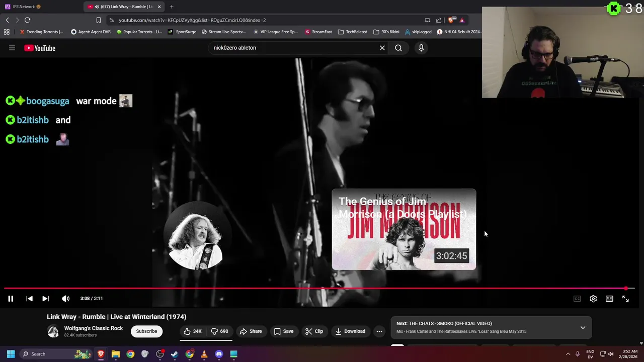Image resolution: width=644 pixels, height=362 pixels.
Task: Subscribe to Wolfgang's Classic Rock
Action: [x=146, y=331]
